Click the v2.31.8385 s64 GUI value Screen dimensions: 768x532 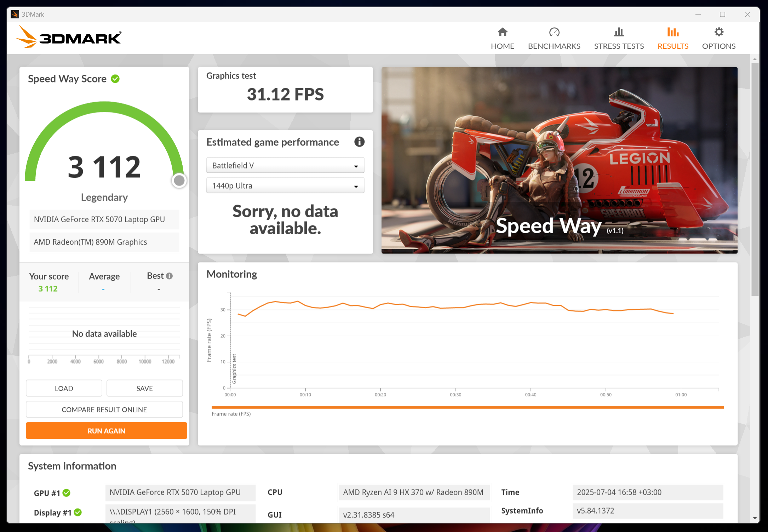(x=414, y=515)
